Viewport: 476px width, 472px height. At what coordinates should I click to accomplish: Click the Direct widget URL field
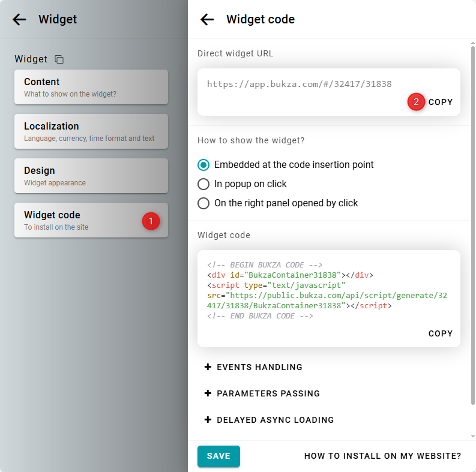point(299,84)
